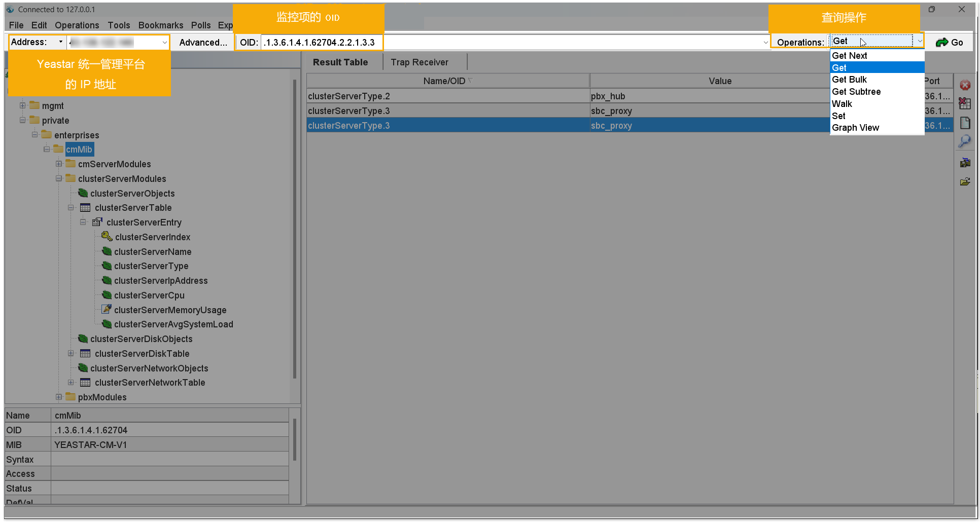Choose Walk from the Operations list
The width and height of the screenshot is (980, 522).
[842, 104]
